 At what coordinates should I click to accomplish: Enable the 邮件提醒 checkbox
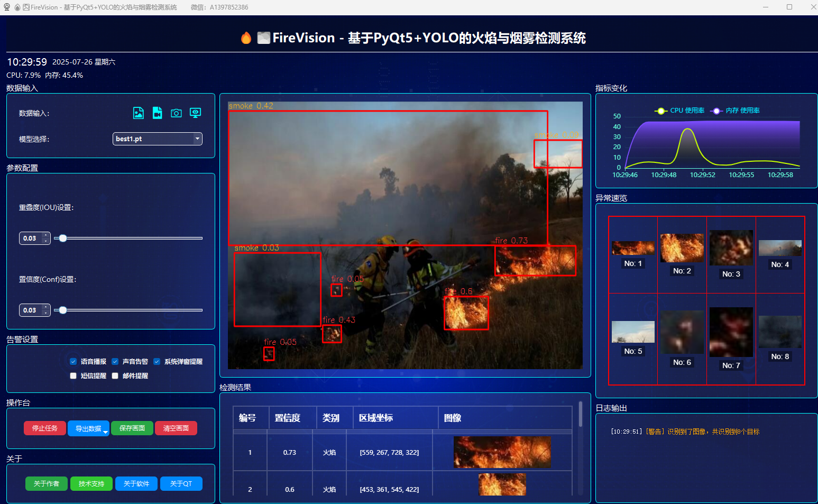tap(115, 376)
